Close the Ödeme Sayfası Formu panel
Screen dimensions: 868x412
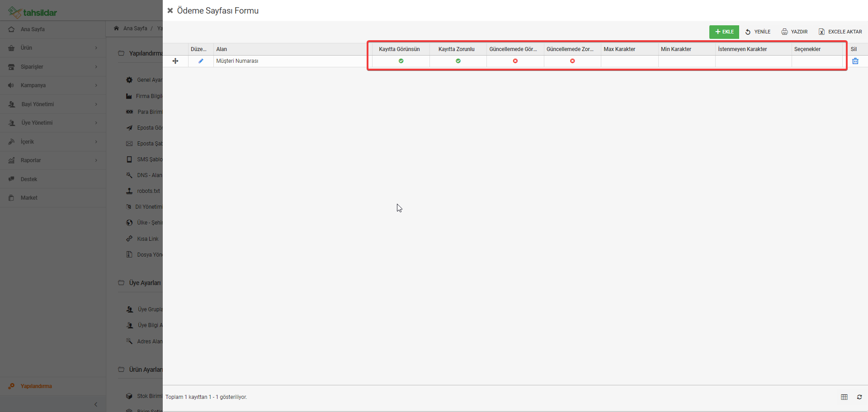[x=170, y=10]
